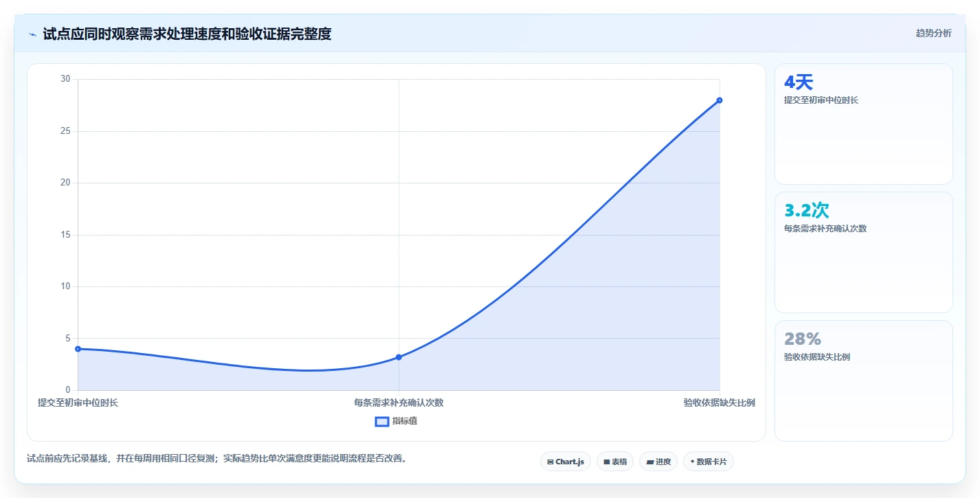The width and height of the screenshot is (980, 498).
Task: Click y-axis value 10
Action: (x=65, y=286)
